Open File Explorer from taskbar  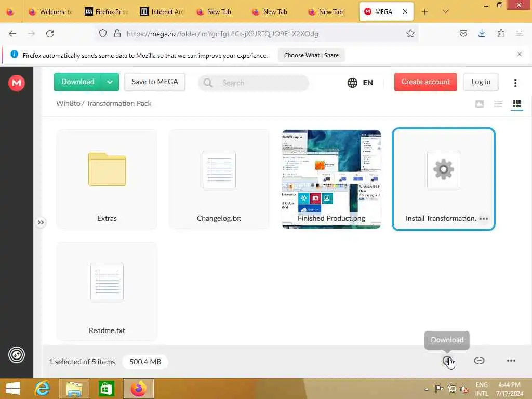click(x=74, y=389)
